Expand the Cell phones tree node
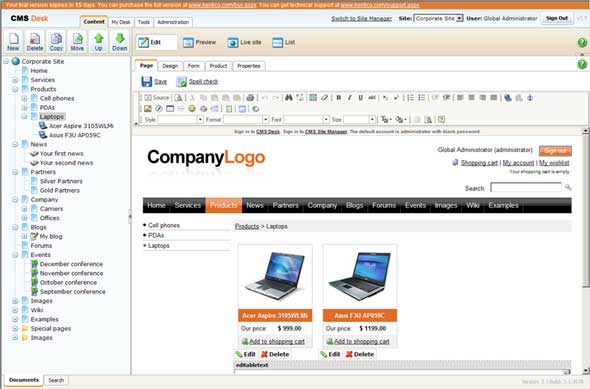The image size is (590, 389). 24,98
